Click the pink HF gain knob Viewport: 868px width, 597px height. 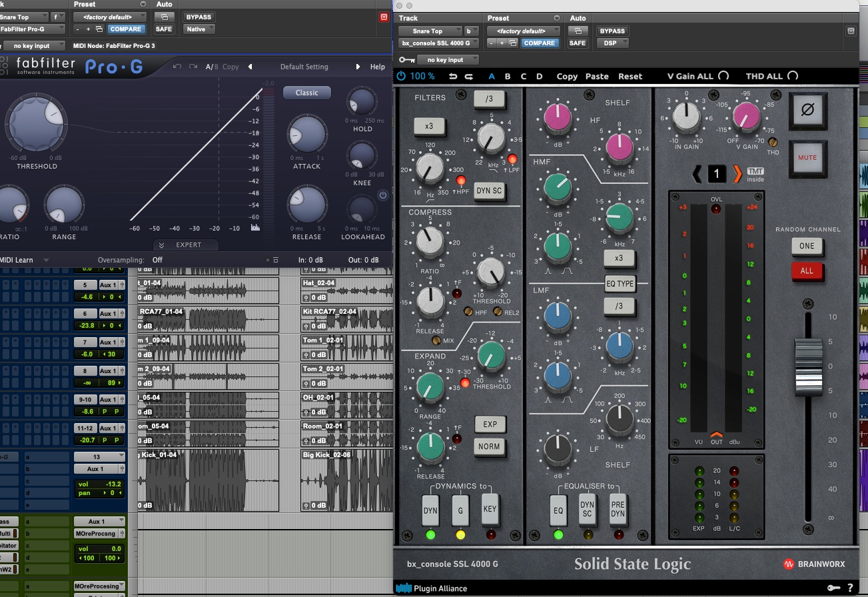(x=557, y=119)
